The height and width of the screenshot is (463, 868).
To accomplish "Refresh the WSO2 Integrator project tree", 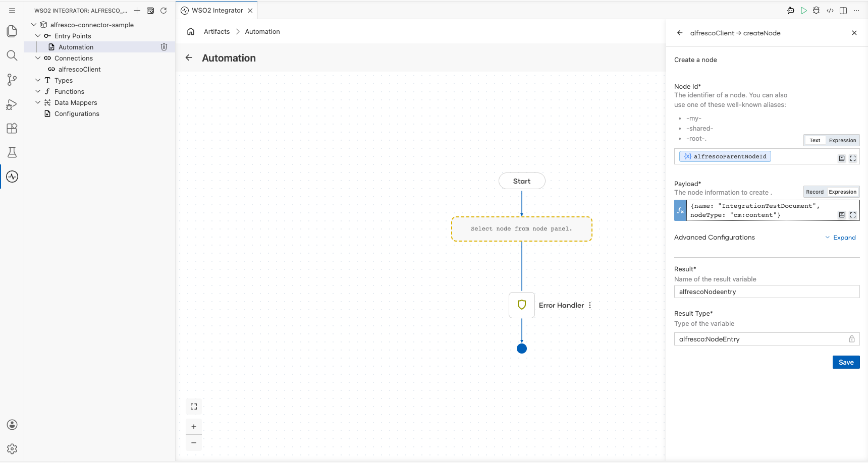I will [x=164, y=10].
